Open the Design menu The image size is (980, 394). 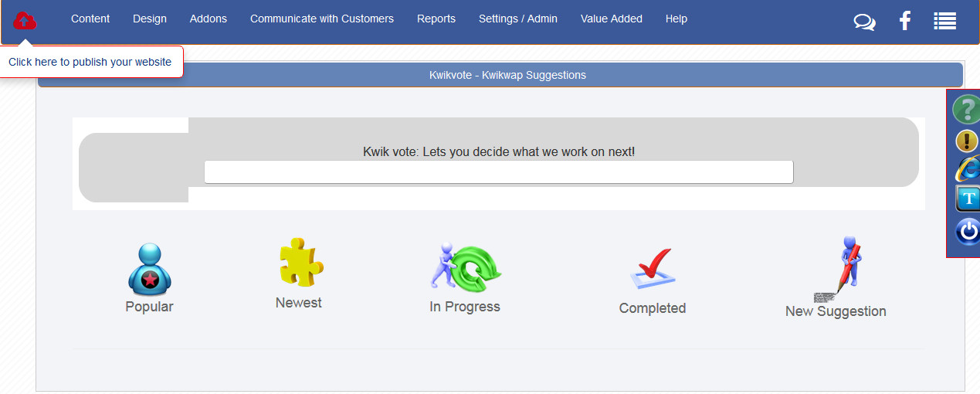point(150,19)
